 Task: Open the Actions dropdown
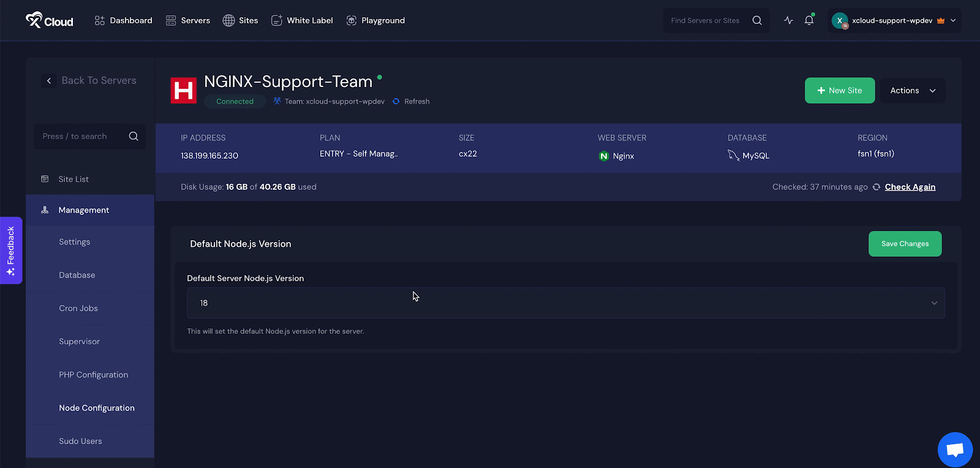(913, 91)
